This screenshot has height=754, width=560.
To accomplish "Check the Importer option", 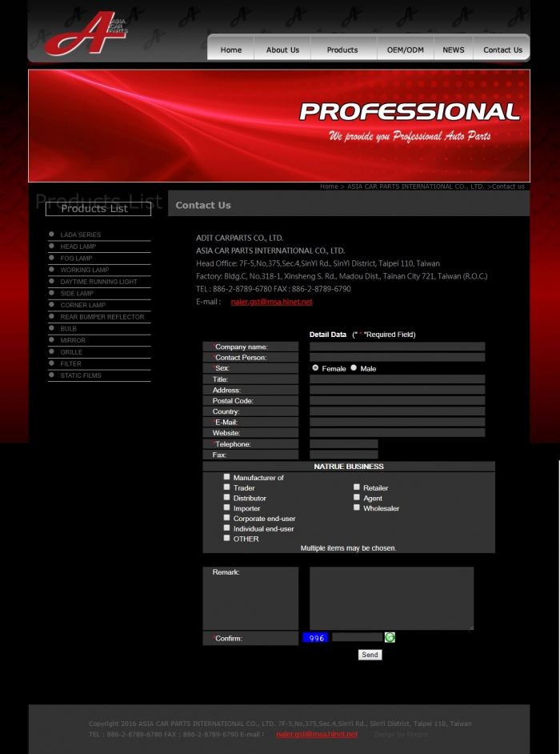I will (x=226, y=507).
